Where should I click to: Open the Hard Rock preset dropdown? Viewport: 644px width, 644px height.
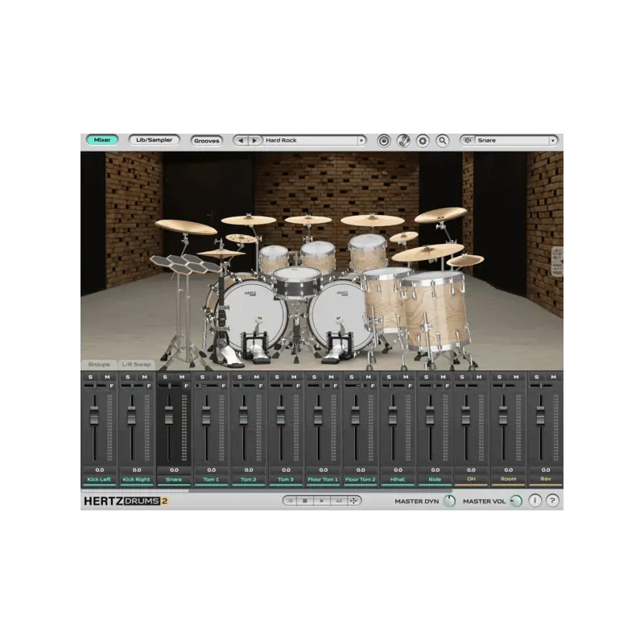click(x=361, y=140)
